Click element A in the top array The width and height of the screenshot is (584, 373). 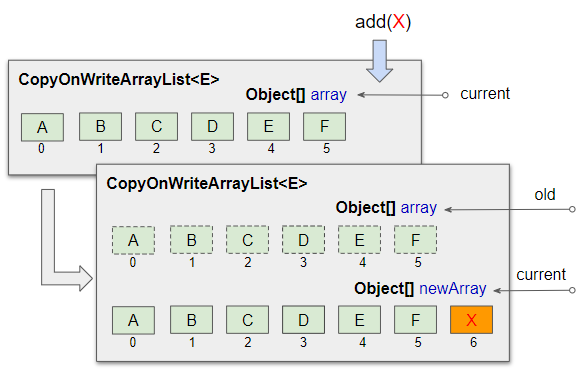pyautogui.click(x=42, y=127)
